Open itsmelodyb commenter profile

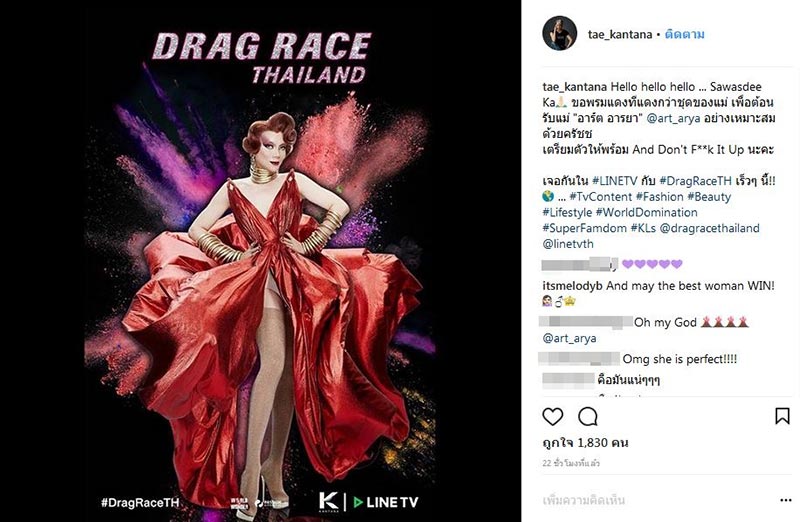coord(572,286)
